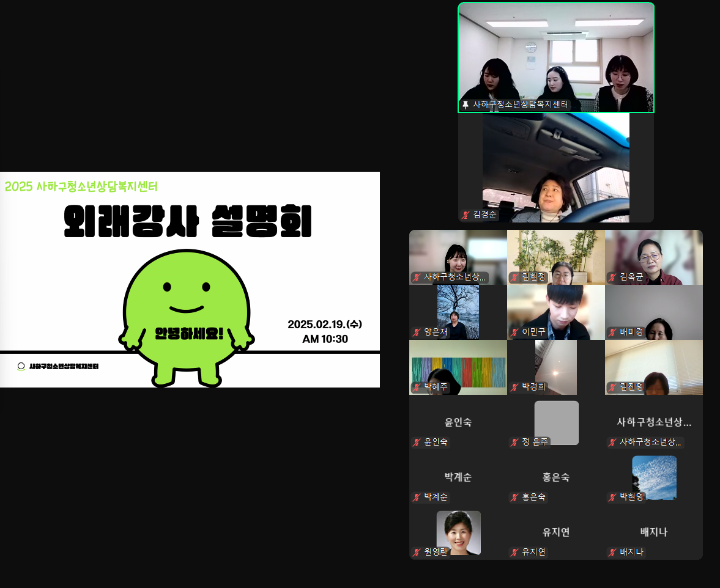Click the muted mic icon beside 김옥균
Screen dimensions: 720x588
[x=612, y=277]
